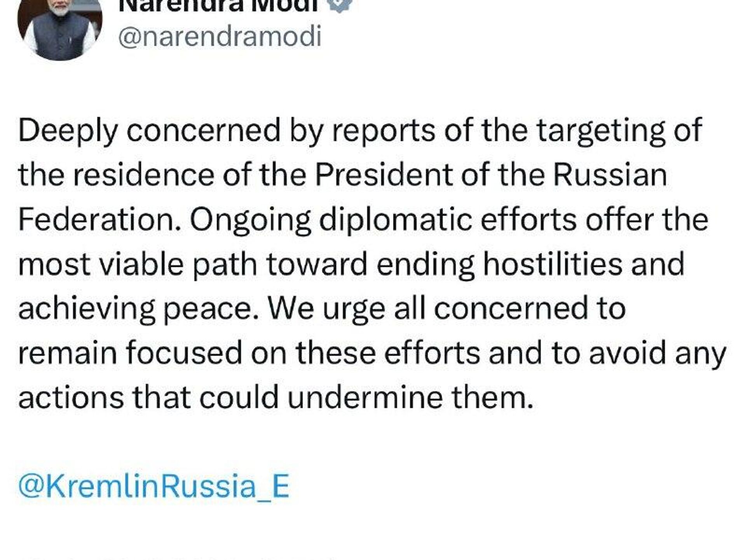Click "most viable path" in the post
746x560 pixels.
138,264
